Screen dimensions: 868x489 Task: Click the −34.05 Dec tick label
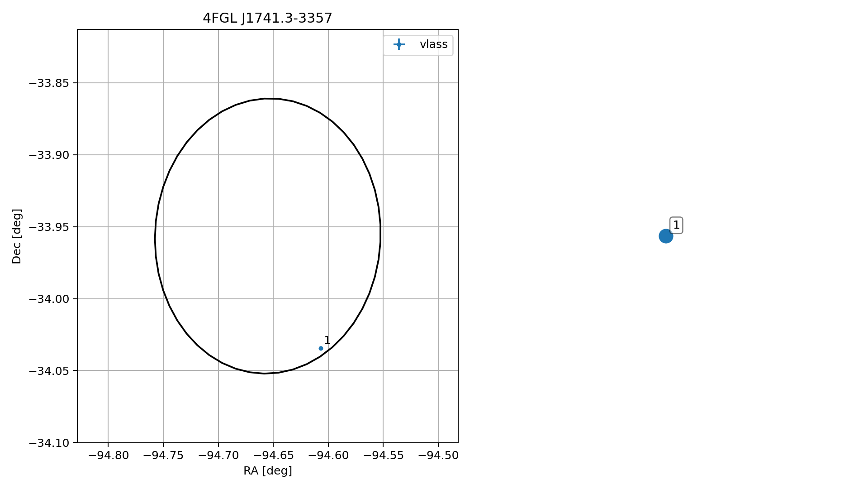point(49,371)
